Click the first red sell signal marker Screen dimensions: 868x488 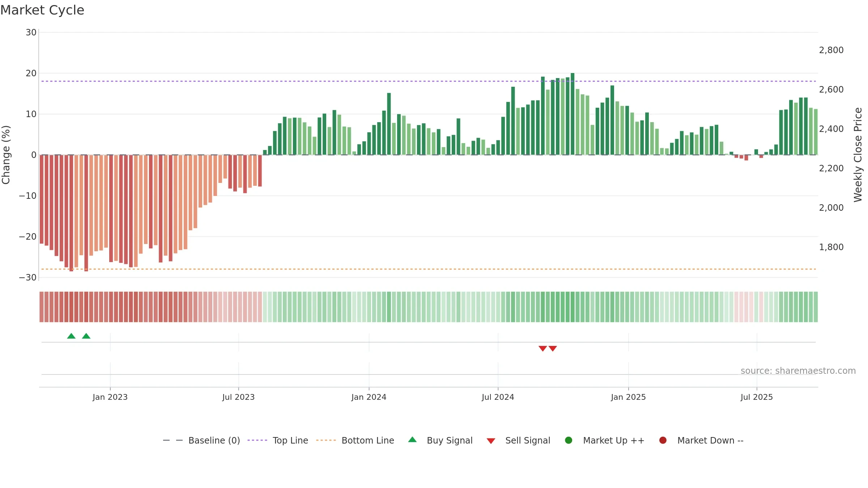pyautogui.click(x=542, y=348)
